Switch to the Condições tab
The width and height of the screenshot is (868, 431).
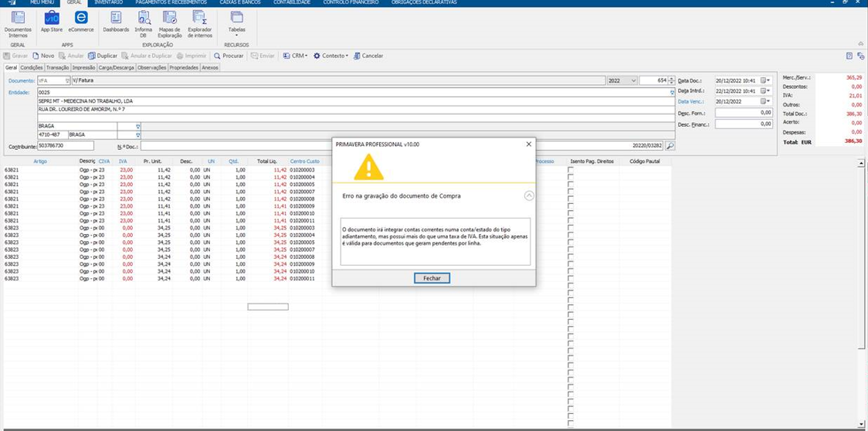point(32,68)
